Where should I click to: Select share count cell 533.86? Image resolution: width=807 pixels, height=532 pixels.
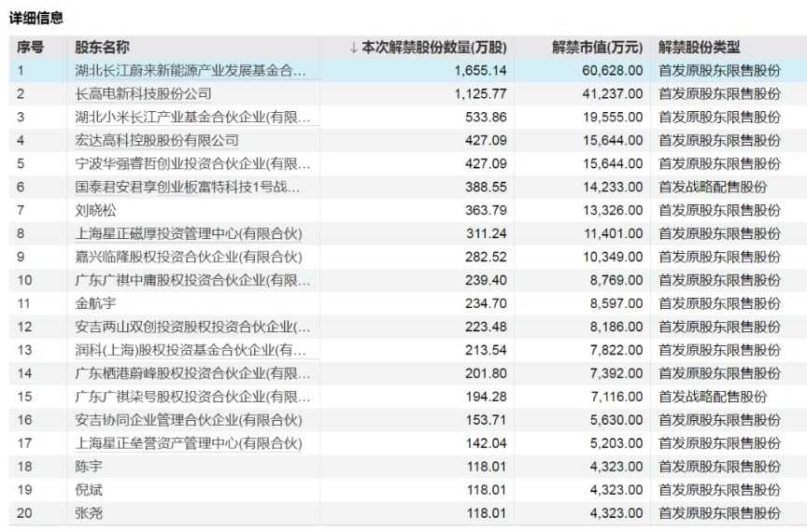pyautogui.click(x=486, y=117)
